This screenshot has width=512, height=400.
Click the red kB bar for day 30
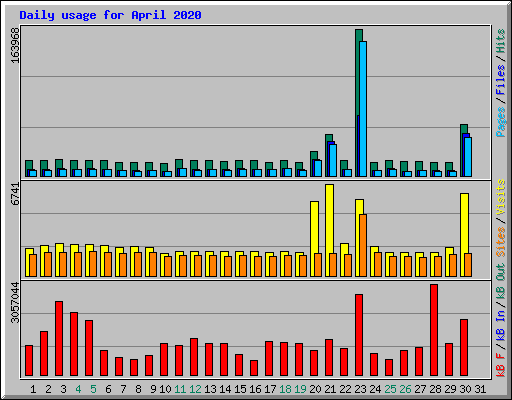coord(464,348)
